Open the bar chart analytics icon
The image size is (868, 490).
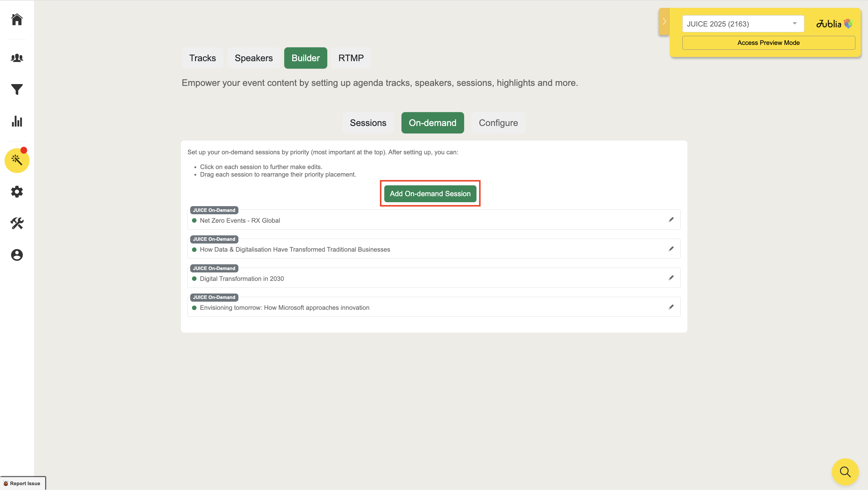click(x=17, y=121)
